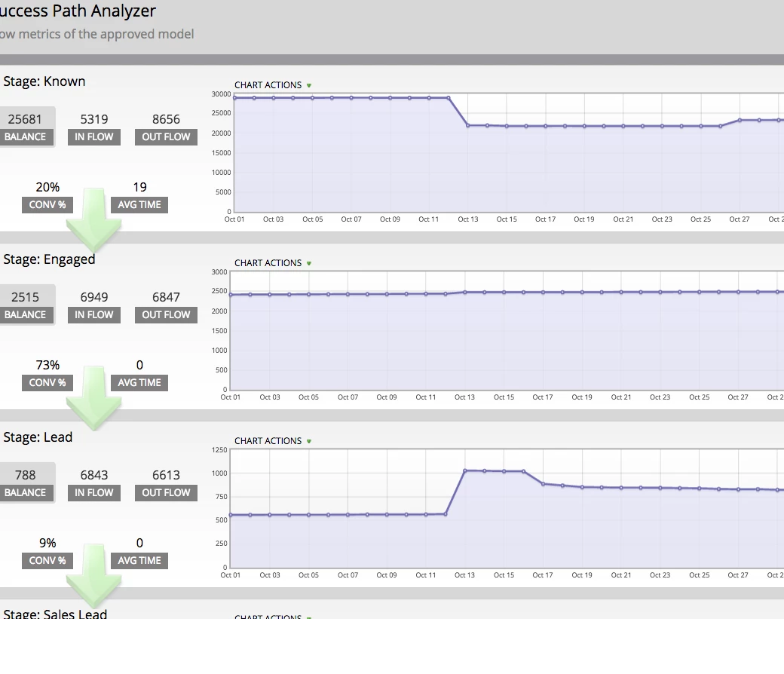Click the Engaged stage Out Flow button
The height and width of the screenshot is (674, 784).
coord(166,315)
